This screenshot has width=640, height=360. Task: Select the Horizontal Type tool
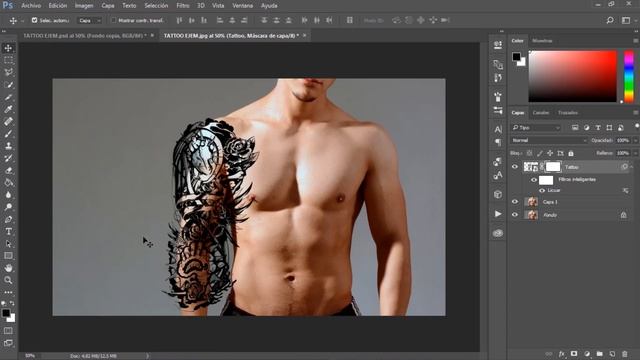(8, 231)
